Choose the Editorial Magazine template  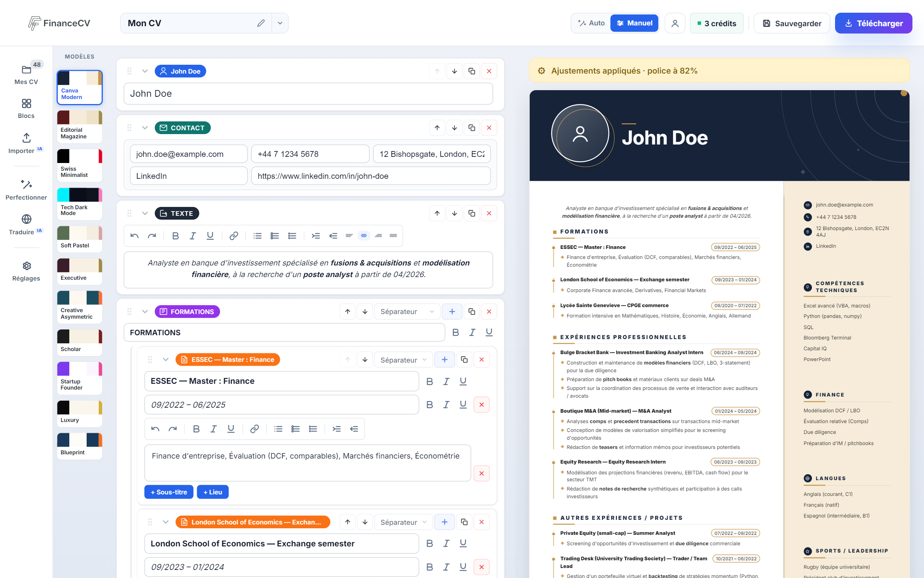click(80, 126)
